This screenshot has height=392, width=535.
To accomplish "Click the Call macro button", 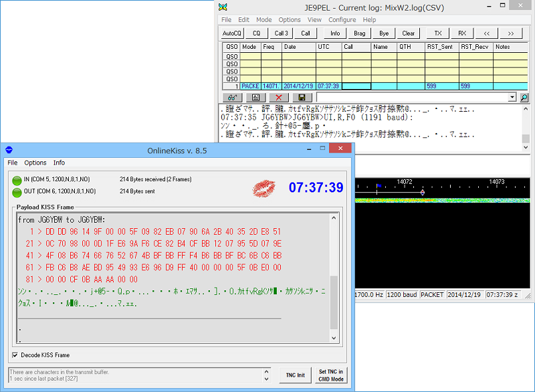I will [306, 33].
